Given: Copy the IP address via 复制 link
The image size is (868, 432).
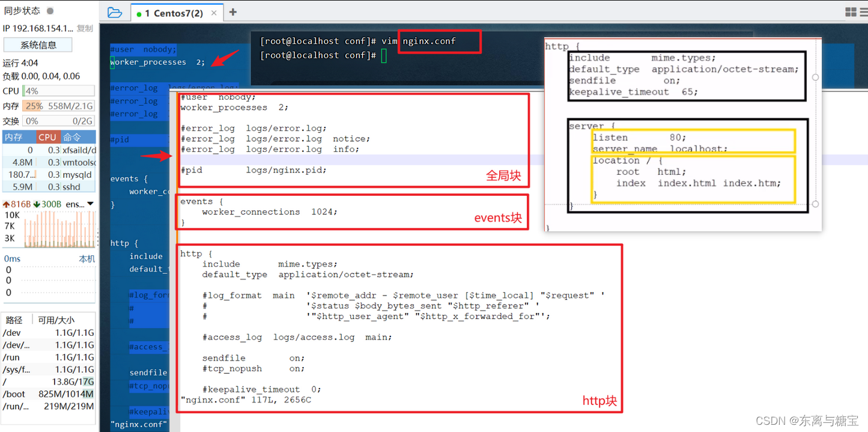Looking at the screenshot, I should tap(85, 28).
